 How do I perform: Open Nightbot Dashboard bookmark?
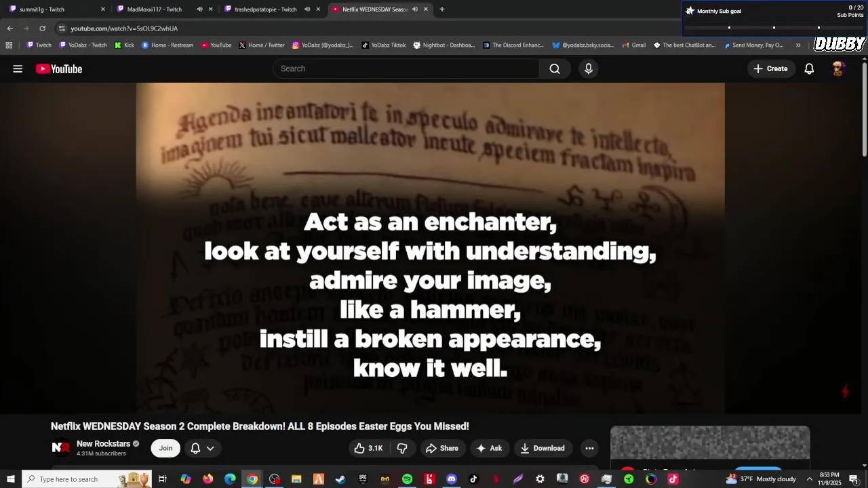(x=444, y=45)
